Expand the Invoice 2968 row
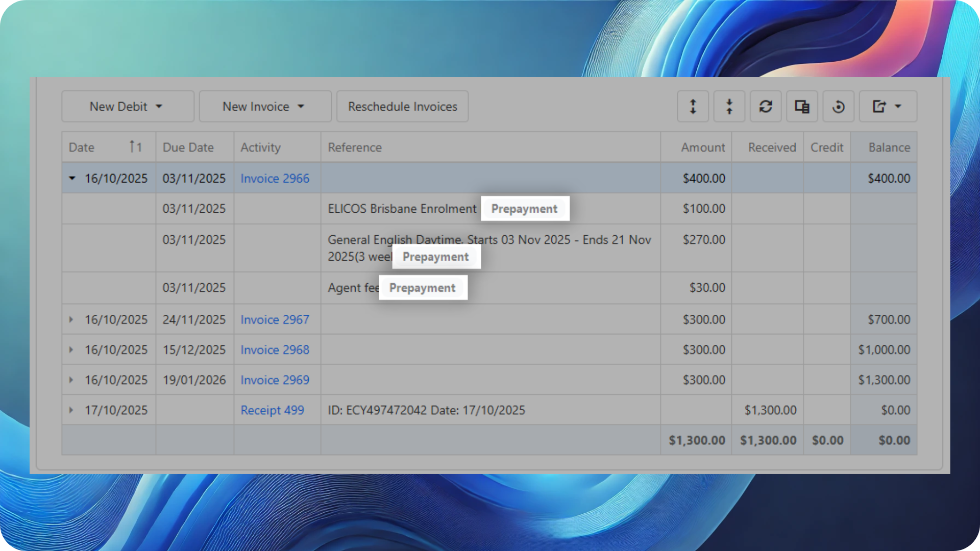 click(x=71, y=349)
